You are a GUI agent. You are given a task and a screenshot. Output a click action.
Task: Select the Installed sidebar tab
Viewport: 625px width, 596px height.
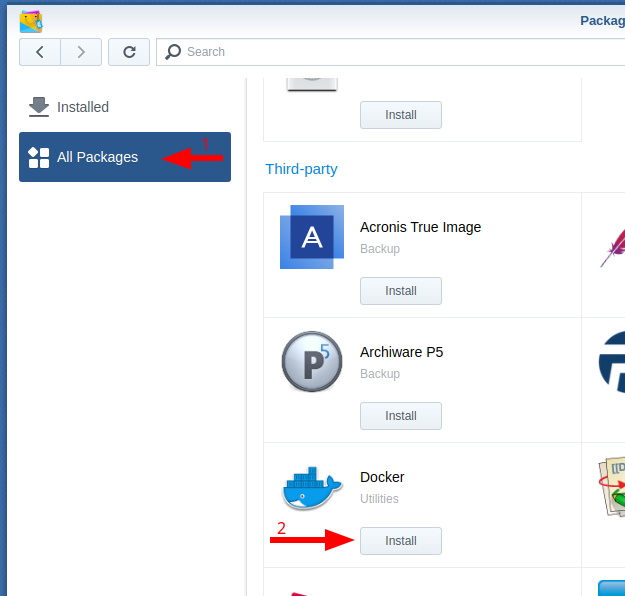pyautogui.click(x=82, y=107)
